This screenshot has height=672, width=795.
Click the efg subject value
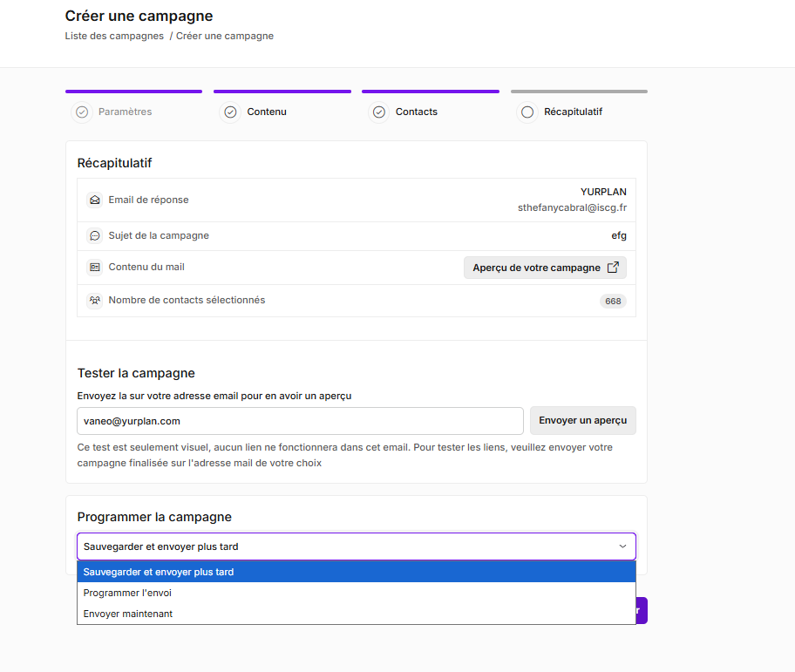click(x=619, y=235)
